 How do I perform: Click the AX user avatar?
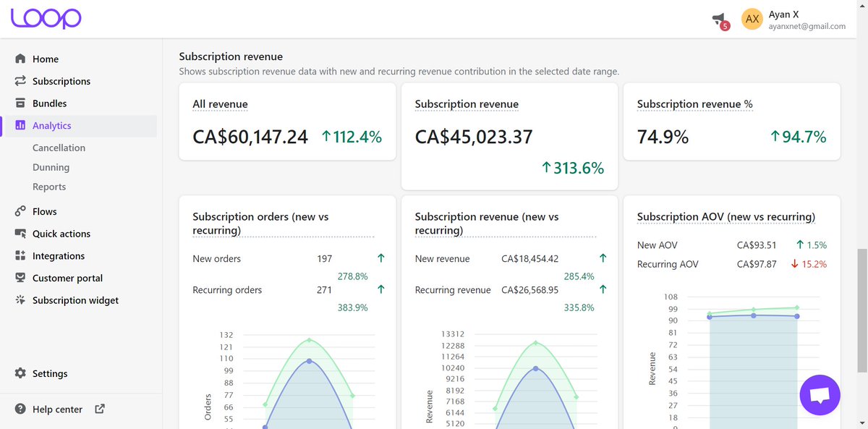pyautogui.click(x=752, y=20)
